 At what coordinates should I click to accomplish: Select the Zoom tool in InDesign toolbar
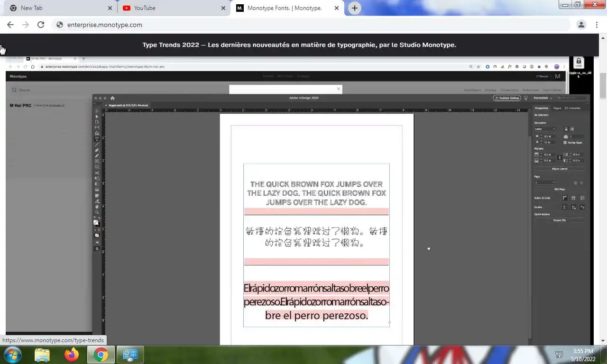click(97, 212)
